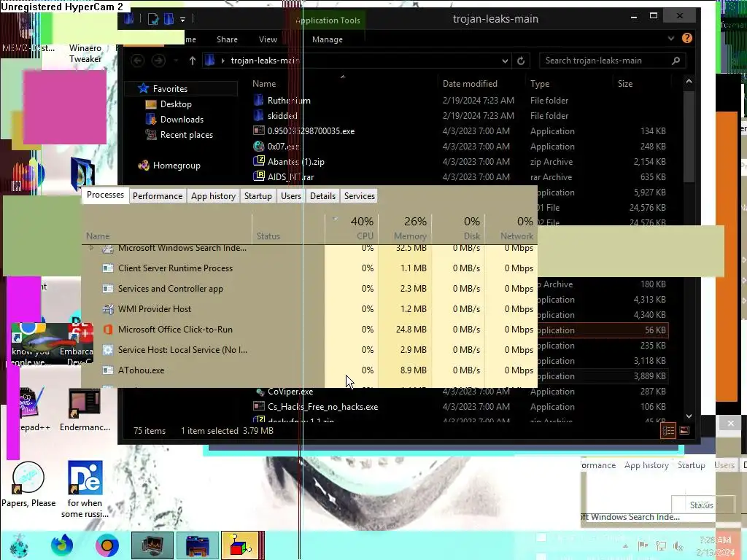Click the search magnifier in the Explorer search box
The image size is (747, 560).
click(x=676, y=61)
